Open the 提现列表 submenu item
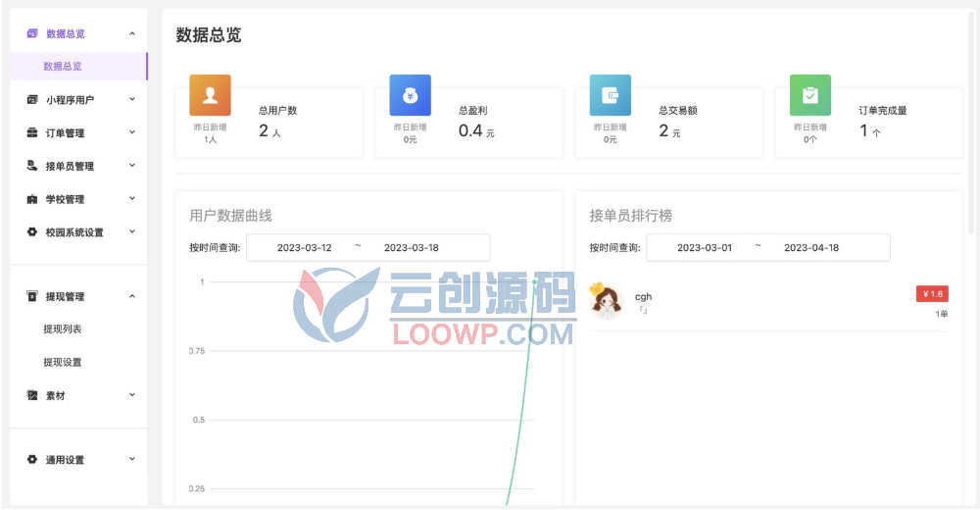The image size is (980, 510). [63, 330]
